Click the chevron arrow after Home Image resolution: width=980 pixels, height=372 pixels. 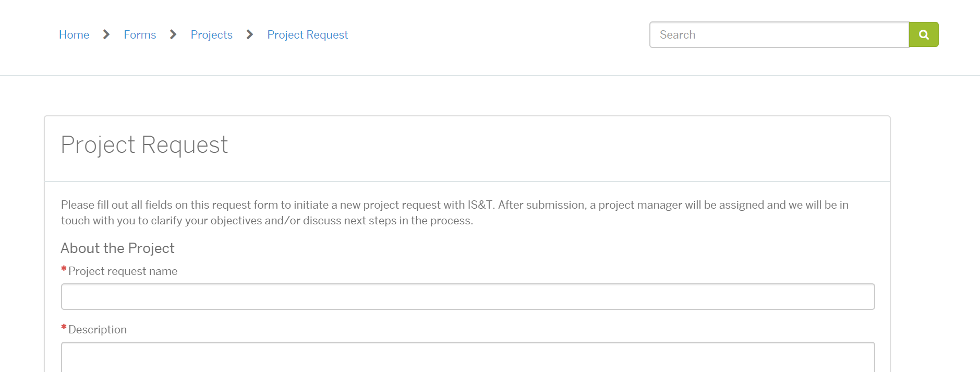106,34
